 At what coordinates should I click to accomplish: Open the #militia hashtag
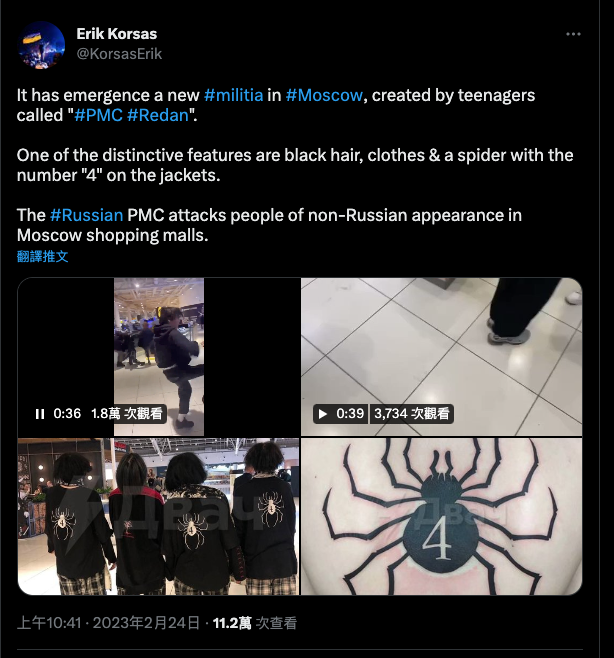(233, 95)
